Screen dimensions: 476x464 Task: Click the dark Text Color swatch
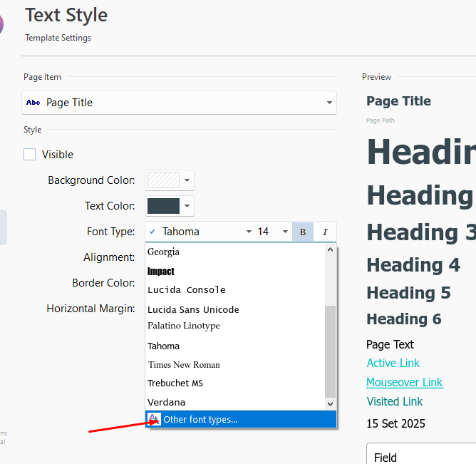tap(163, 206)
